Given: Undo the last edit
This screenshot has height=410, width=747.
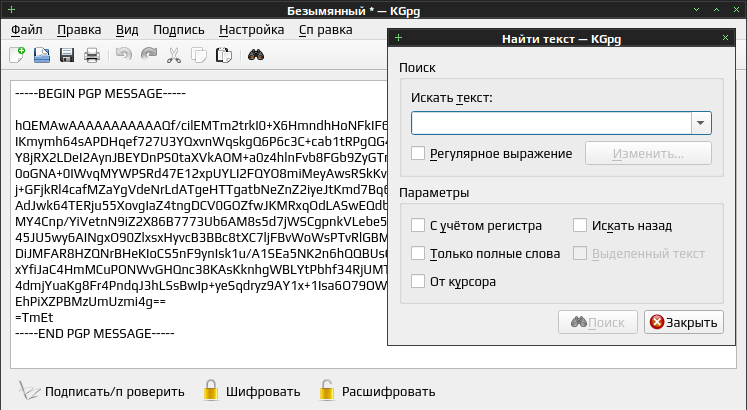Looking at the screenshot, I should (124, 55).
